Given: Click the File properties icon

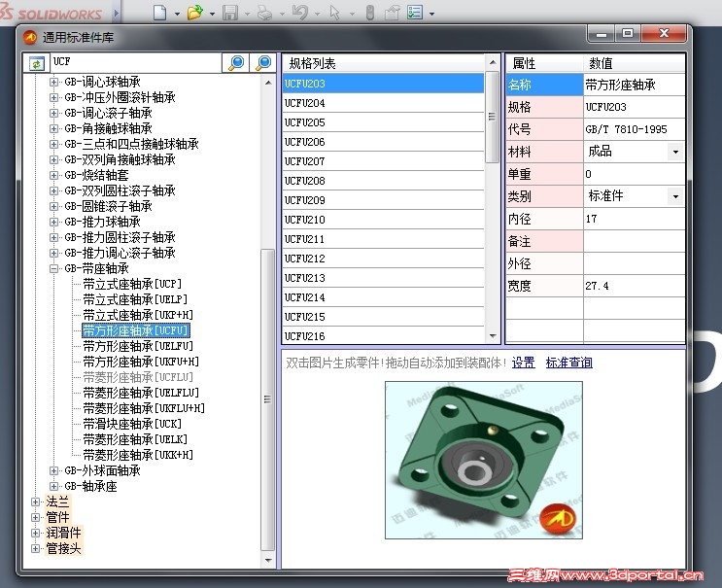Looking at the screenshot, I should coord(392,13).
